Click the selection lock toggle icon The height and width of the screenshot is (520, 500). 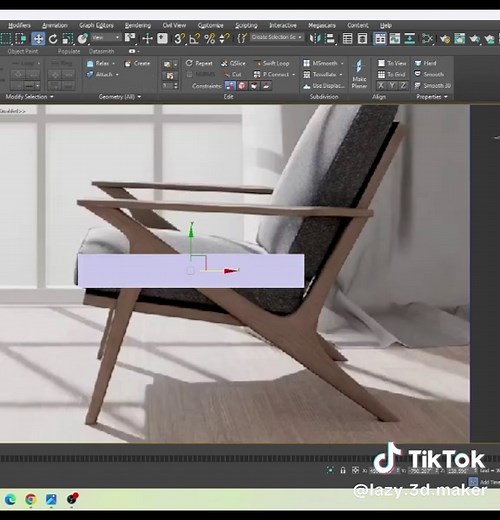click(343, 470)
